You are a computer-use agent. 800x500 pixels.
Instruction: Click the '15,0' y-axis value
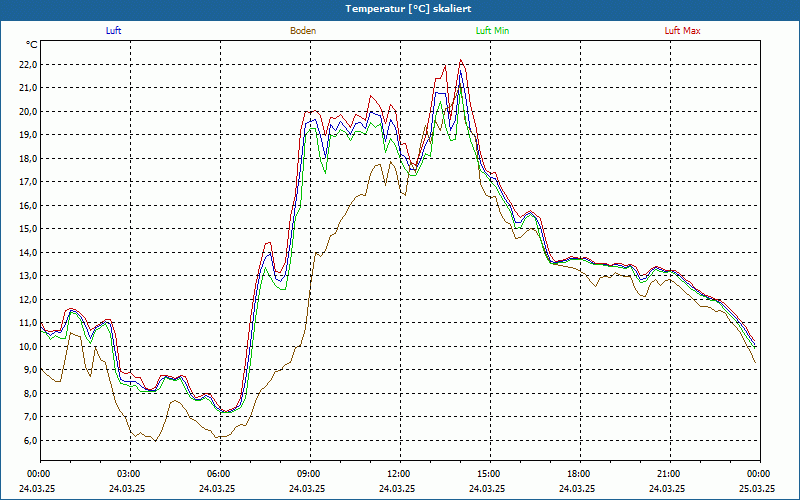tap(28, 229)
